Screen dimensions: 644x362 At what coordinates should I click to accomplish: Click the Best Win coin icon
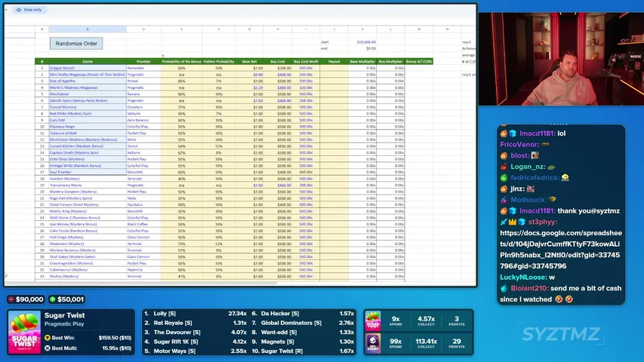[48, 338]
